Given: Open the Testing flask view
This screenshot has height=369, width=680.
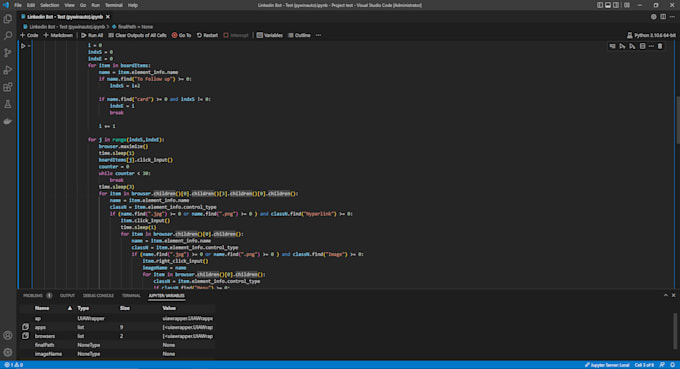Looking at the screenshot, I should (8, 104).
